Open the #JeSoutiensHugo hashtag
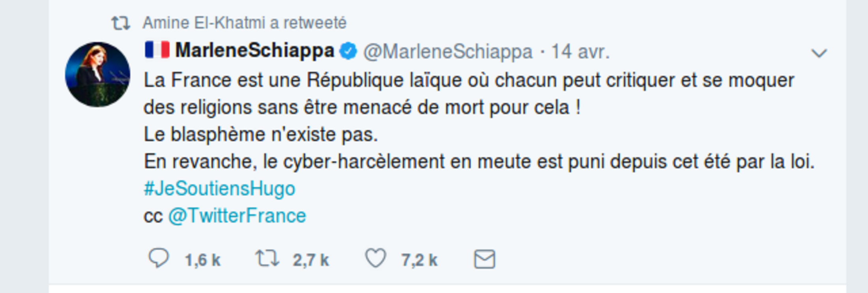The height and width of the screenshot is (293, 868). 219,188
